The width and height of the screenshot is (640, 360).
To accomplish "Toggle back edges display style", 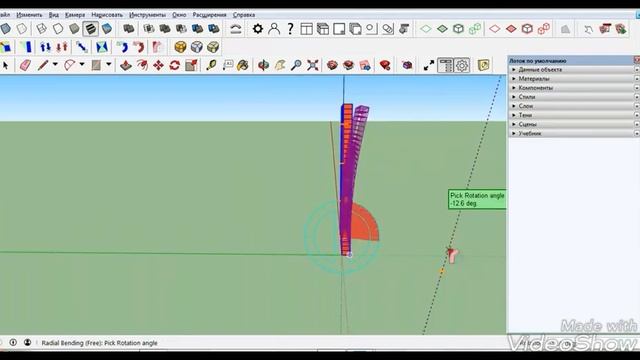I will click(x=22, y=29).
